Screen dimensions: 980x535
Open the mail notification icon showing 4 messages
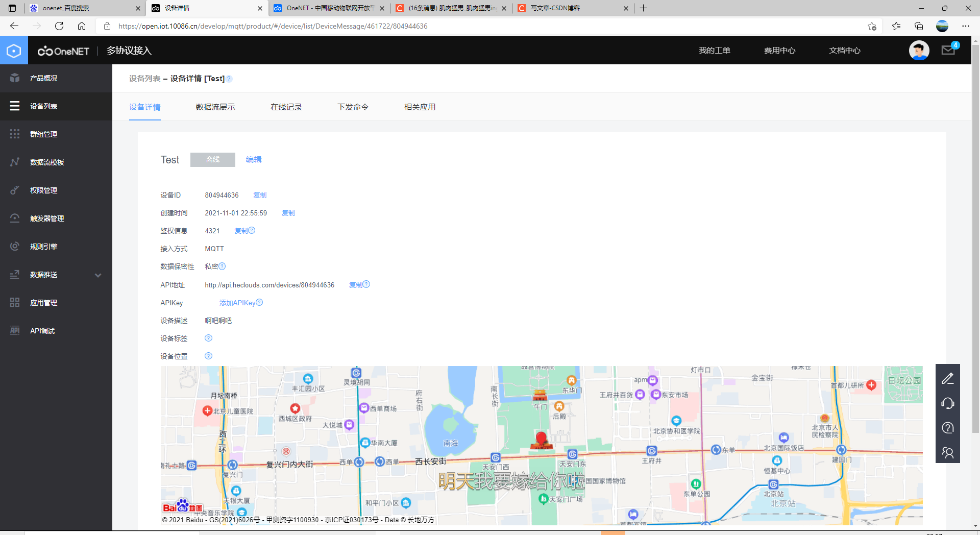pos(948,50)
